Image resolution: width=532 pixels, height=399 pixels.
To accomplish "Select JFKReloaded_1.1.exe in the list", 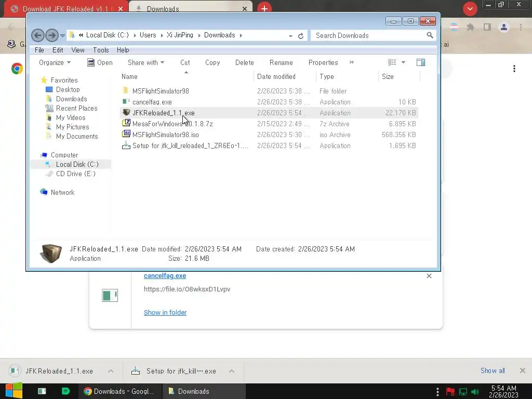I will [270, 113].
